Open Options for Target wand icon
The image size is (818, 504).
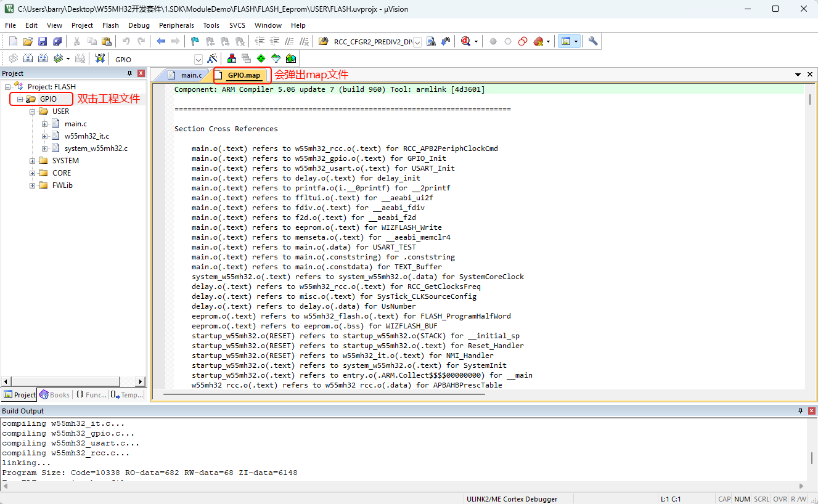coord(212,59)
